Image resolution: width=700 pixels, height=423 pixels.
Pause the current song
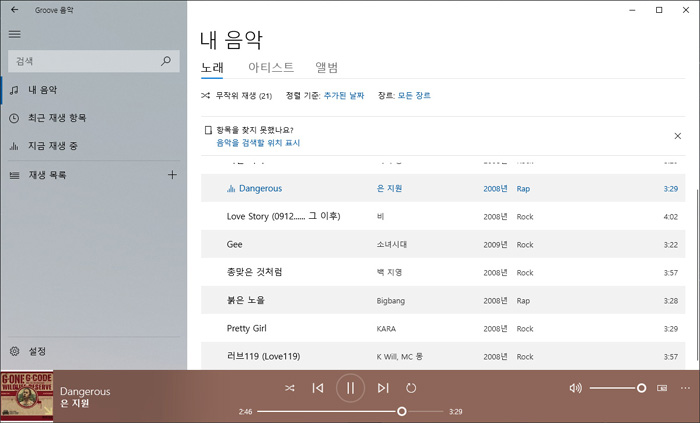coord(350,388)
